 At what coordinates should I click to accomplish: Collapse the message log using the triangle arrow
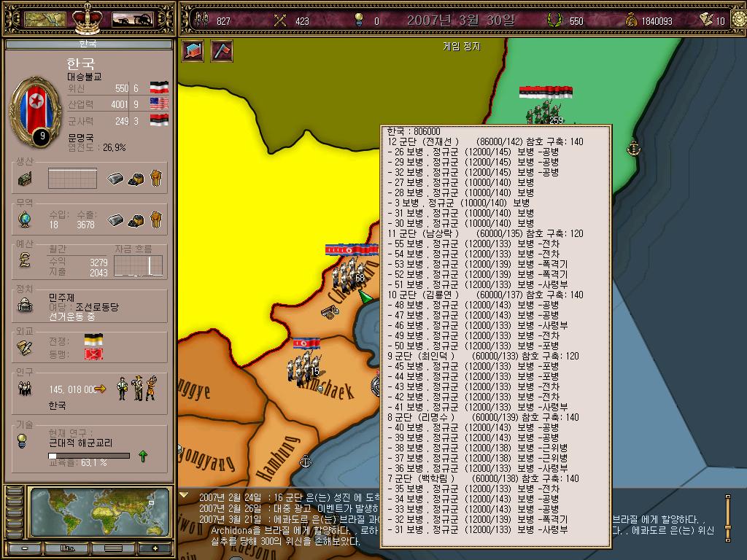tap(183, 495)
